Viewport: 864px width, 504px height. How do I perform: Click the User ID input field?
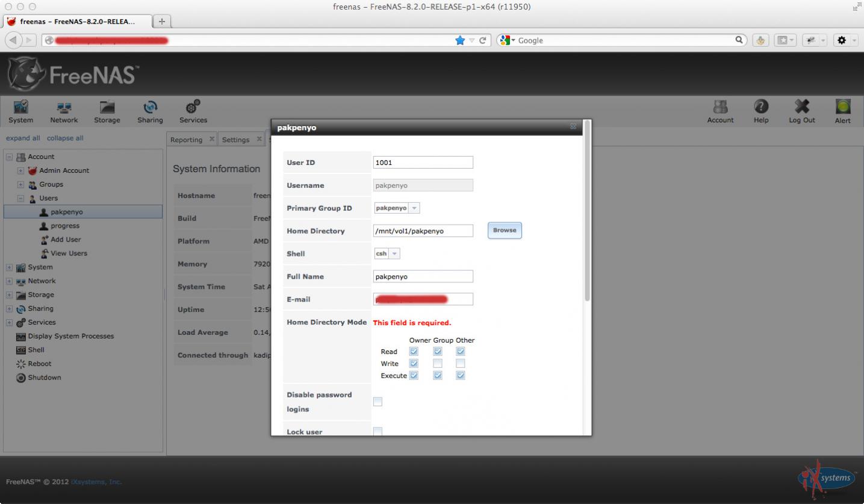(423, 163)
